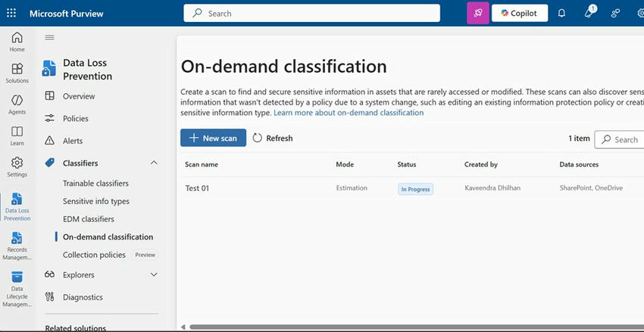Sort by Data sources column header
The image size is (644, 332).
[x=579, y=164]
